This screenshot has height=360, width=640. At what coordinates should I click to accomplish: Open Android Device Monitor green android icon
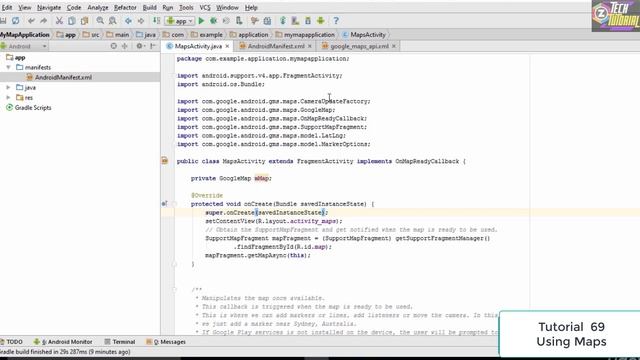coord(320,21)
